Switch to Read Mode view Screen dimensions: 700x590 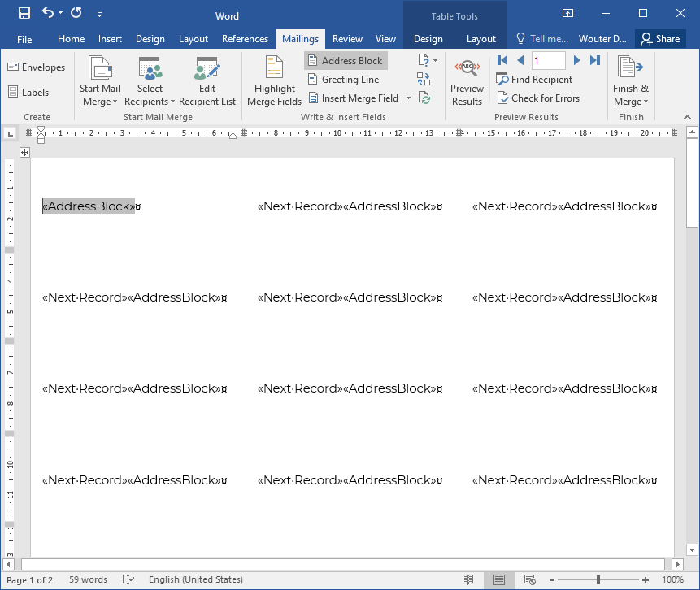467,579
